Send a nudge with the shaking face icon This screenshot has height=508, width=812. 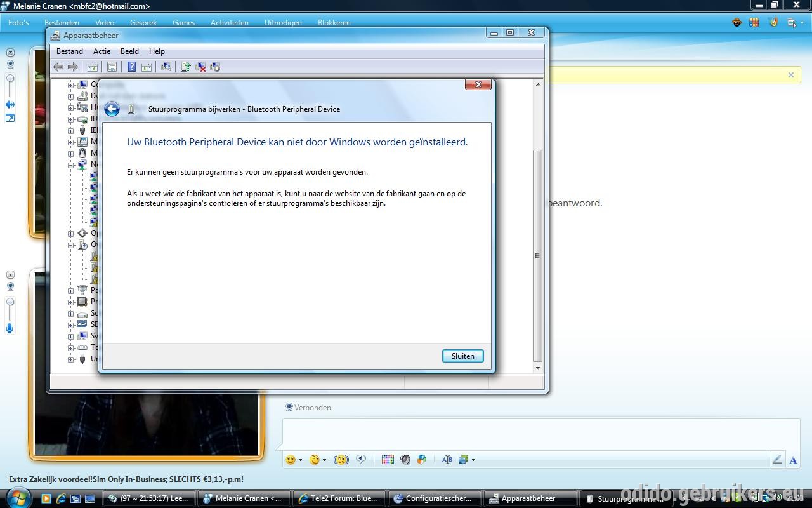point(341,460)
